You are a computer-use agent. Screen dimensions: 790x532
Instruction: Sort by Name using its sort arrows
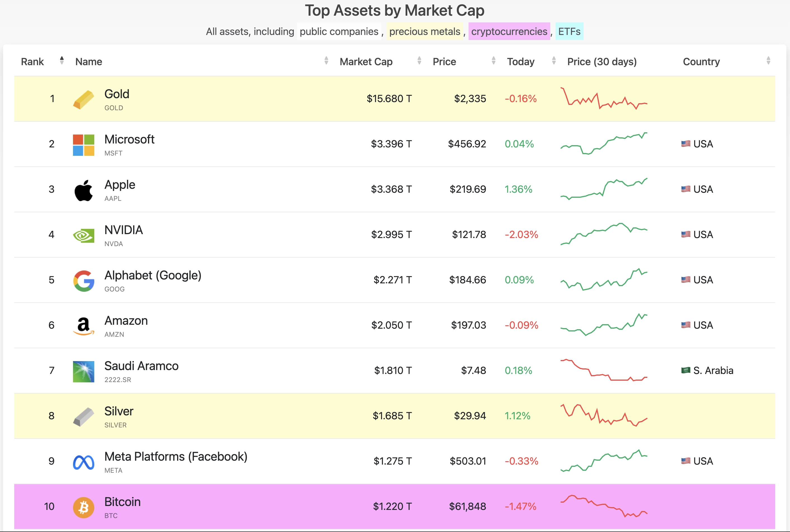click(x=326, y=60)
